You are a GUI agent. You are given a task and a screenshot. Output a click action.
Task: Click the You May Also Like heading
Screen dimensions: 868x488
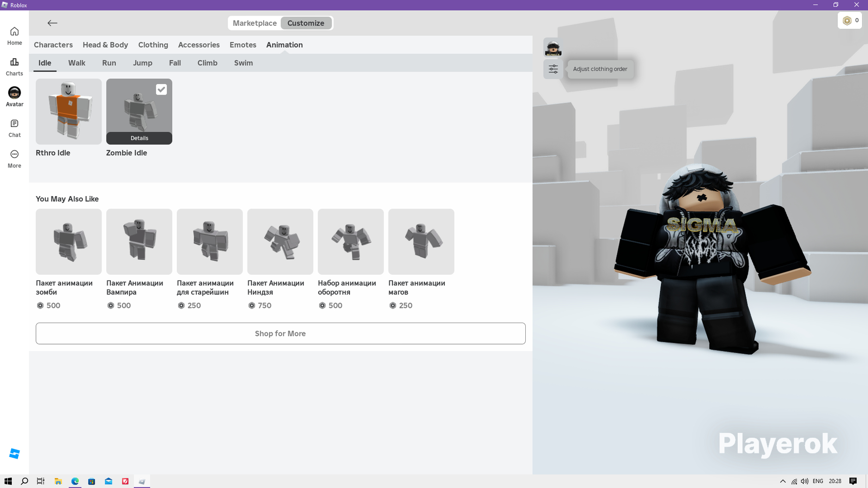point(67,199)
